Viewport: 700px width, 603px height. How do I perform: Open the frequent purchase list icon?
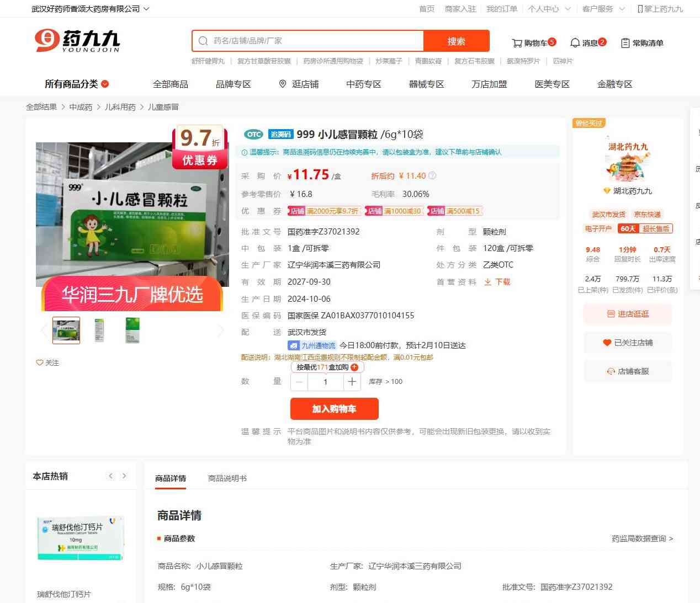coord(625,43)
